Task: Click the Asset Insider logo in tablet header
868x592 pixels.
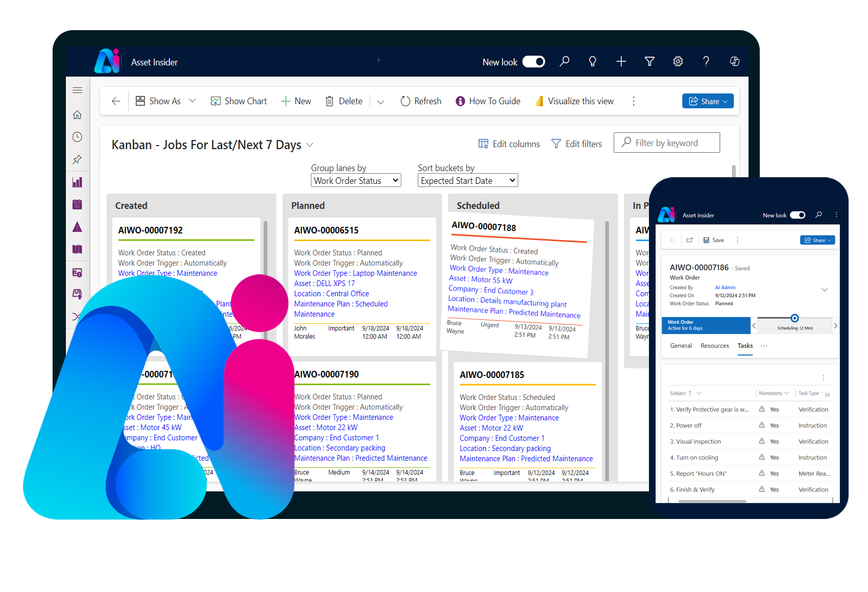Action: pyautogui.click(x=107, y=61)
